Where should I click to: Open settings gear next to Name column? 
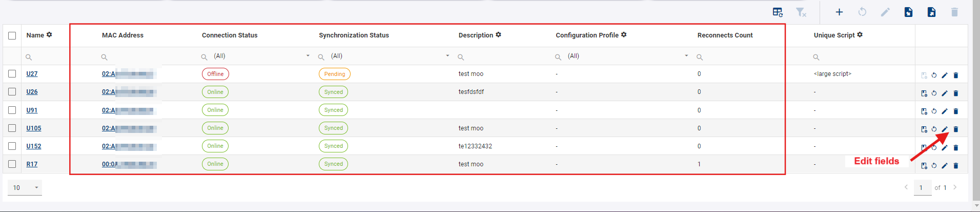click(x=49, y=35)
